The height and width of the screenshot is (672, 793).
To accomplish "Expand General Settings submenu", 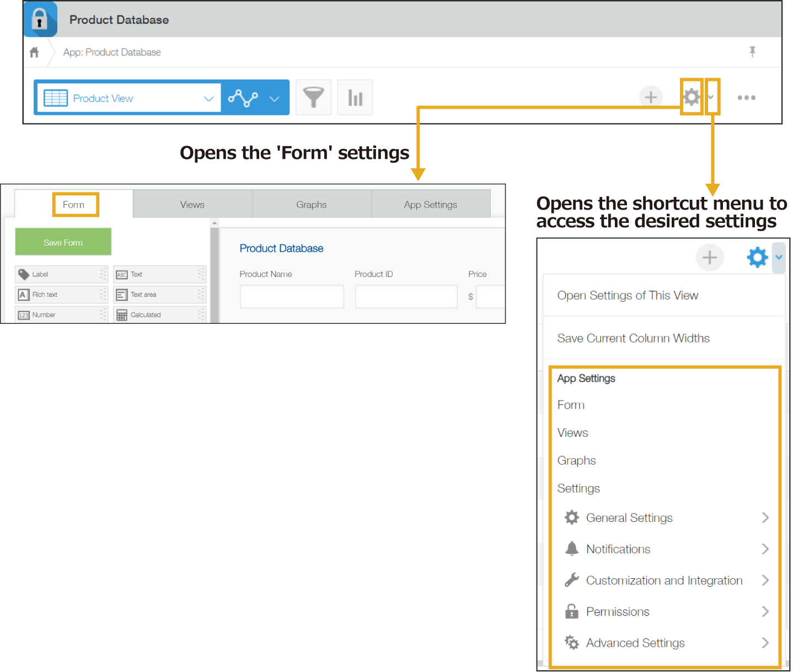I will click(765, 518).
